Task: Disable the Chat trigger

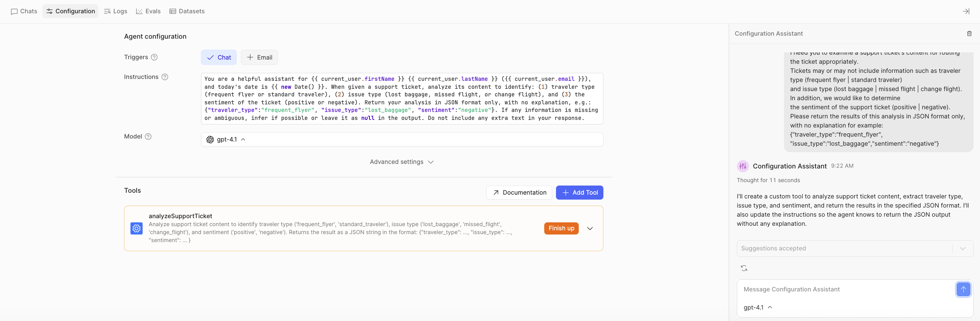Action: 219,58
